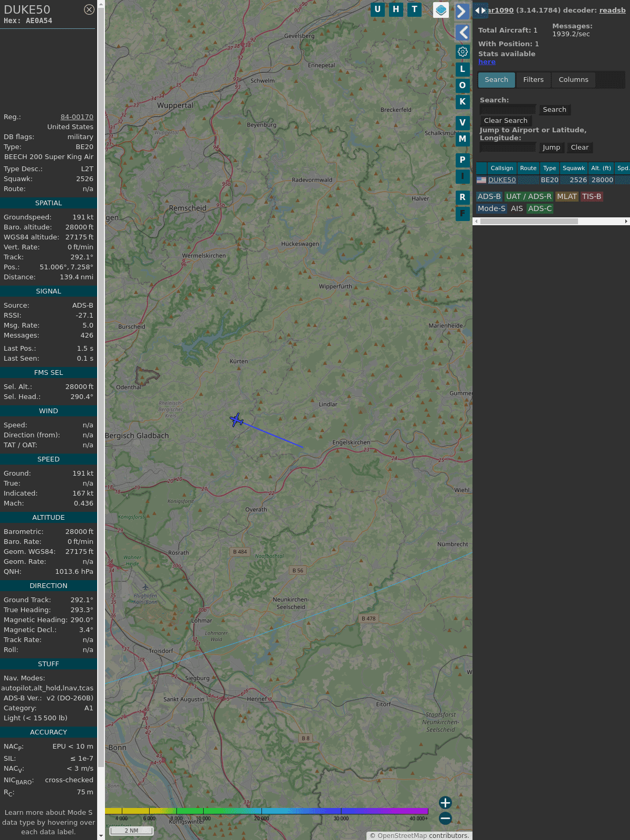Click the Clear button beside Jump
The height and width of the screenshot is (840, 630).
(580, 148)
